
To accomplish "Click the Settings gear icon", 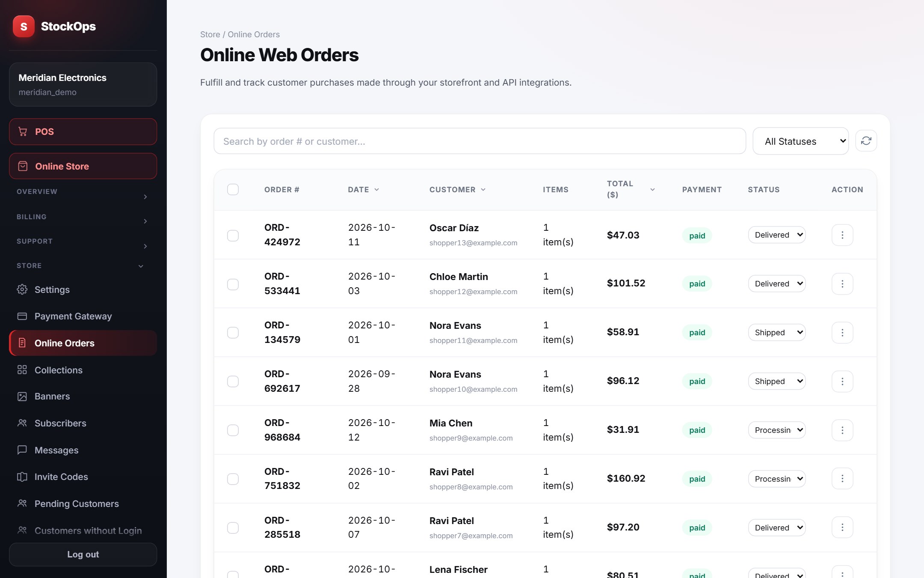I will click(22, 289).
